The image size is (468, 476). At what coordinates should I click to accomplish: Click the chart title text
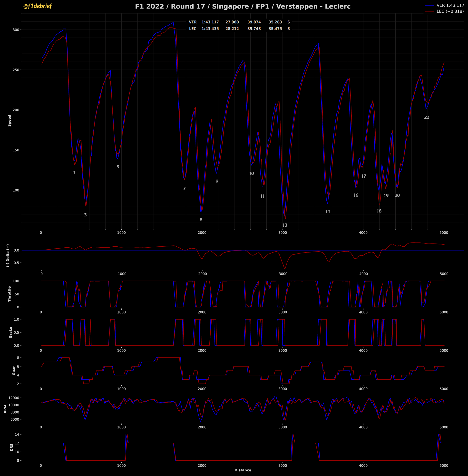pyautogui.click(x=243, y=6)
